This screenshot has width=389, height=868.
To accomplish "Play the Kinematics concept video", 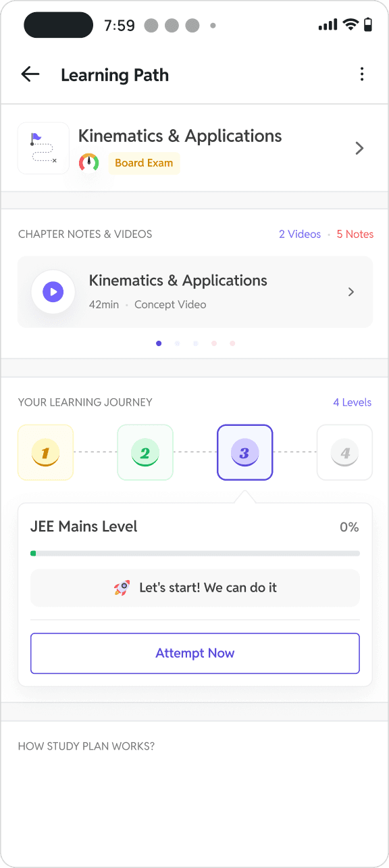I will [x=53, y=292].
